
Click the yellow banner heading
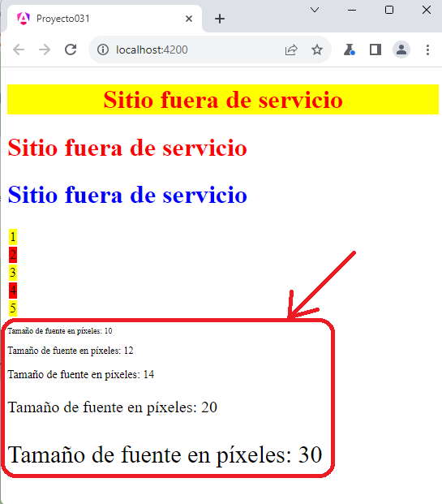point(223,99)
